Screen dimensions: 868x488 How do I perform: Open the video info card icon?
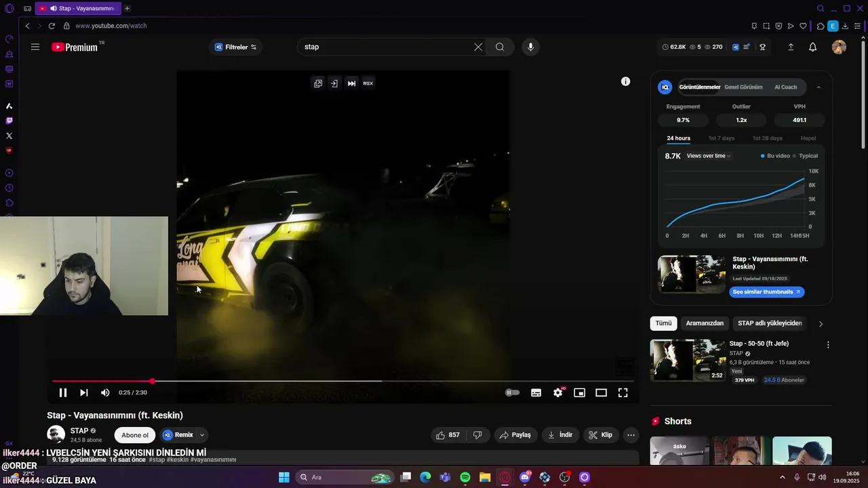626,81
